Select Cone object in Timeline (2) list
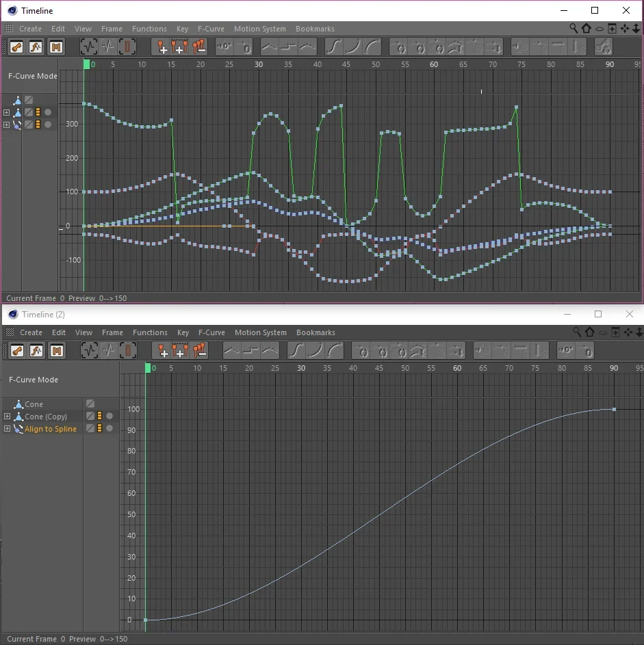This screenshot has height=645, width=644. coord(34,404)
